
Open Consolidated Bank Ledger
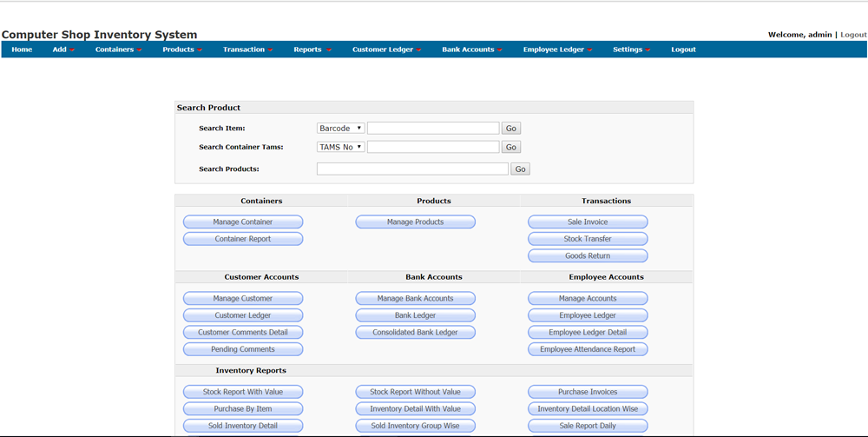[415, 333]
